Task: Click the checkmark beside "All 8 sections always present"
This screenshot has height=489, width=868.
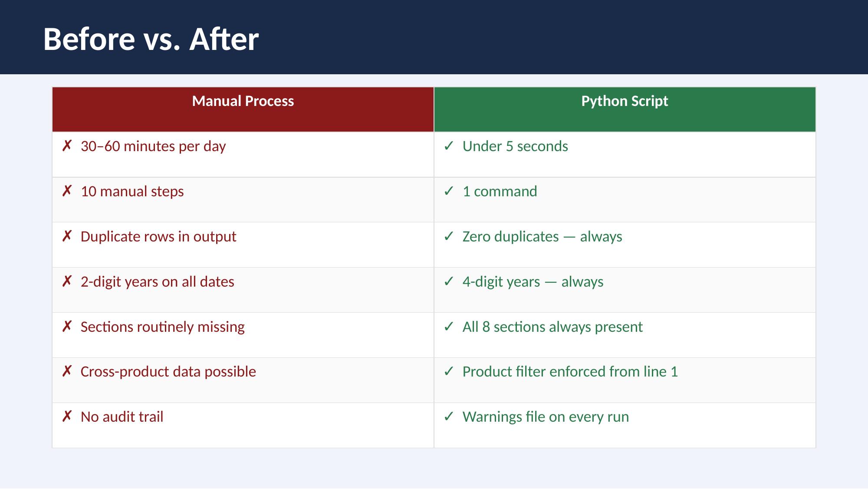Action: [449, 327]
